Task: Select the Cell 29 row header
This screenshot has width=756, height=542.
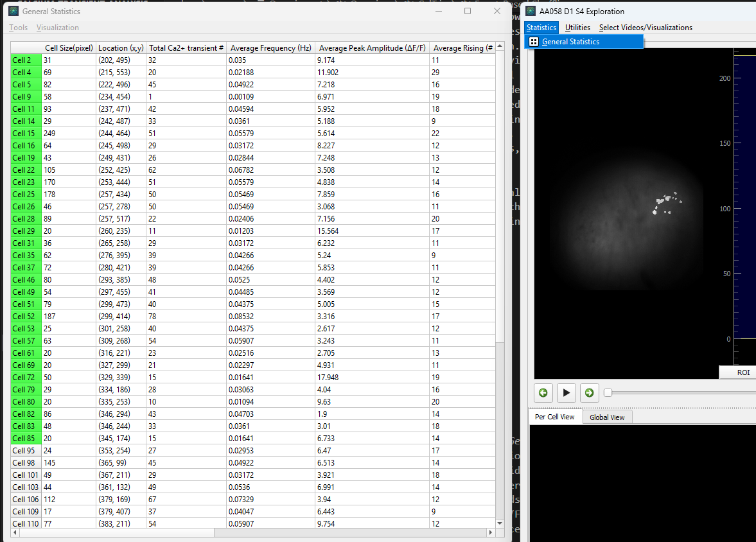Action: (26, 231)
